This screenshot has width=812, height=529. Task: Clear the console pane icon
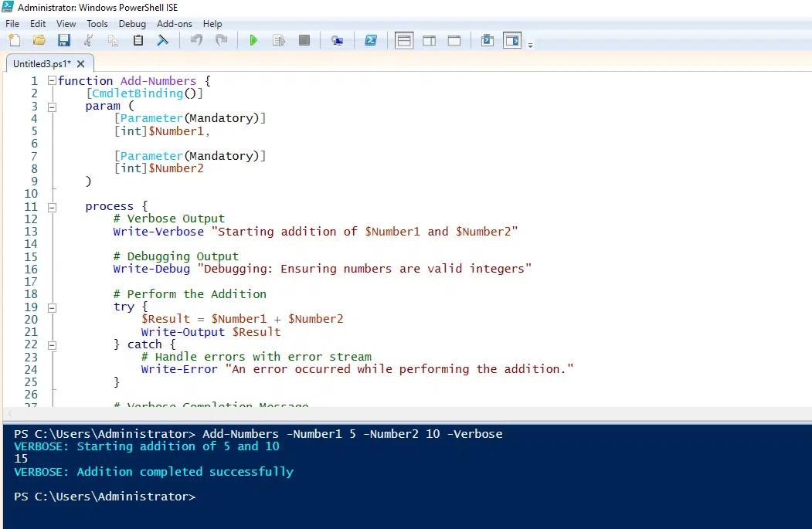pyautogui.click(x=162, y=40)
